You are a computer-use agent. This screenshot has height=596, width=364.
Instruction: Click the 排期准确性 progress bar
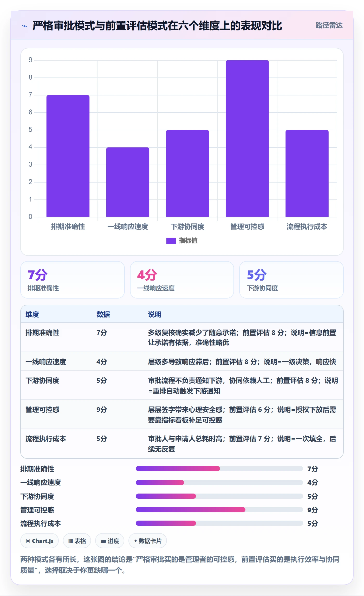click(219, 469)
